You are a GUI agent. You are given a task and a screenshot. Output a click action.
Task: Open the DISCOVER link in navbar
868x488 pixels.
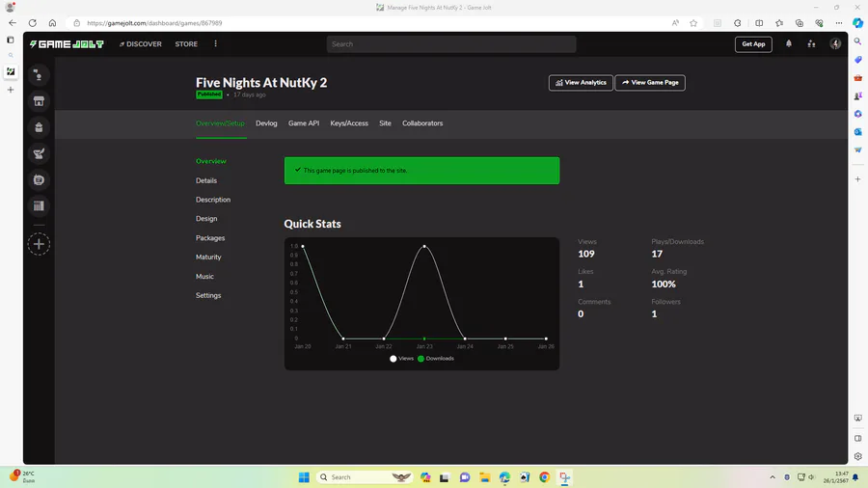141,44
